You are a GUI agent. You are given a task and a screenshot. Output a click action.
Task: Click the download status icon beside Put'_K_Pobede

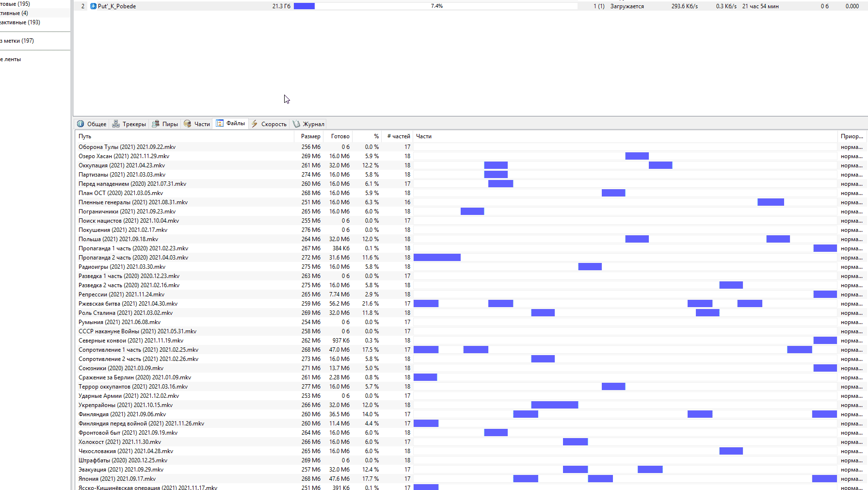[x=93, y=6]
